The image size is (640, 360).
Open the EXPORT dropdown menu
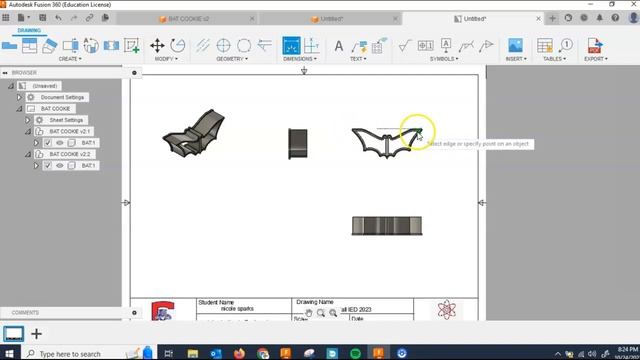pyautogui.click(x=596, y=59)
